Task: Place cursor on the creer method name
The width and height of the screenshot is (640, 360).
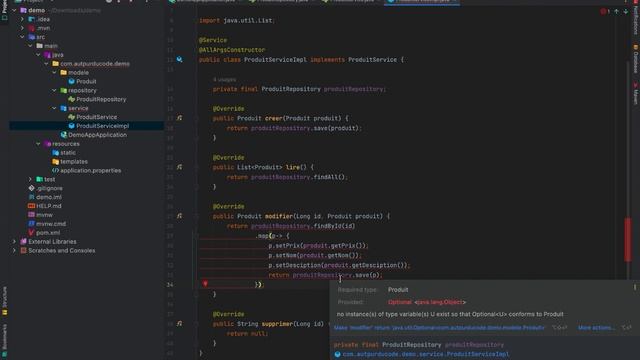Action: point(273,118)
